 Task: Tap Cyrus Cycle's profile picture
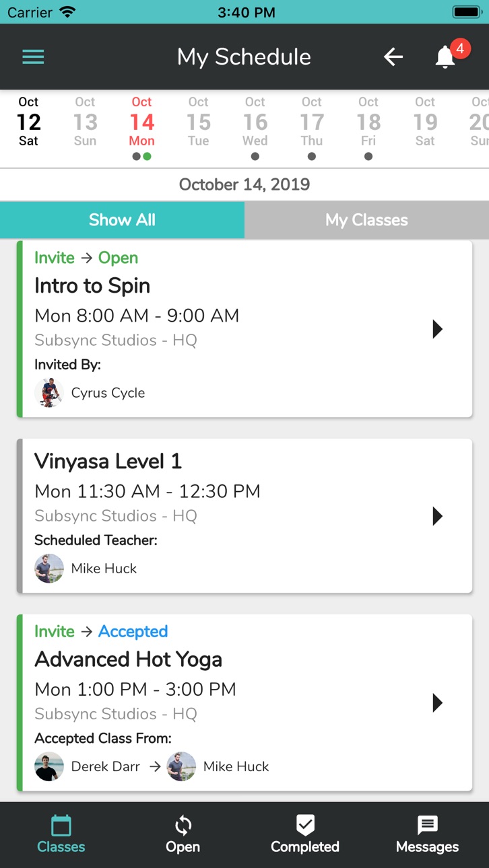click(49, 393)
